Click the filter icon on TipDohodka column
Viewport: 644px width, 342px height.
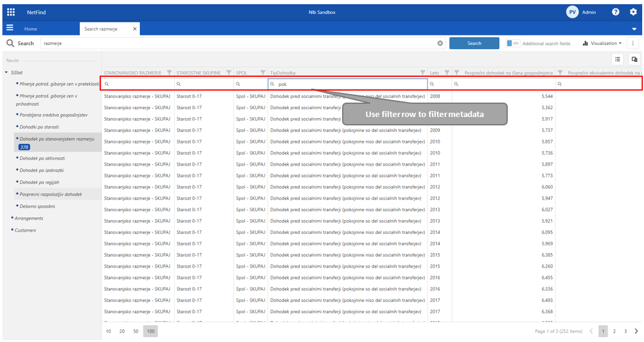(423, 73)
